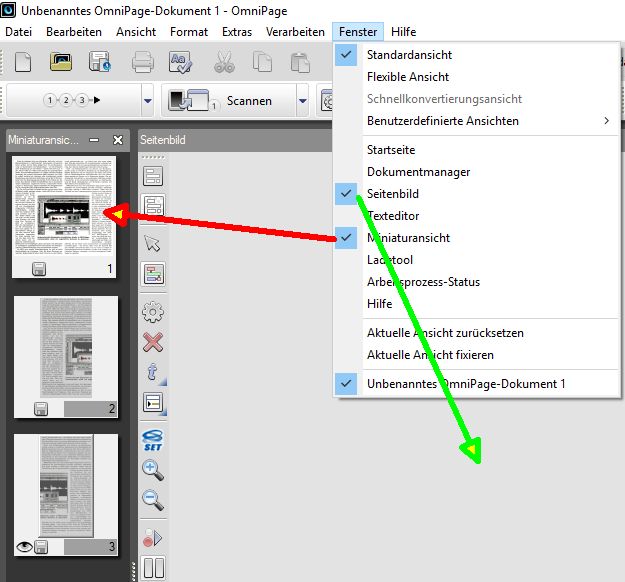Choose Startseite from Fenster menu
Image resolution: width=625 pixels, height=582 pixels.
pos(477,150)
